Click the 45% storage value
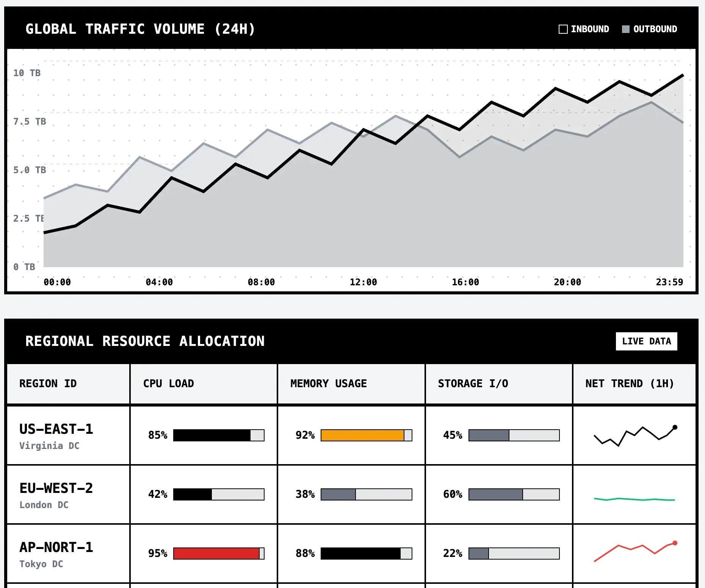Image resolution: width=705 pixels, height=588 pixels. click(453, 435)
